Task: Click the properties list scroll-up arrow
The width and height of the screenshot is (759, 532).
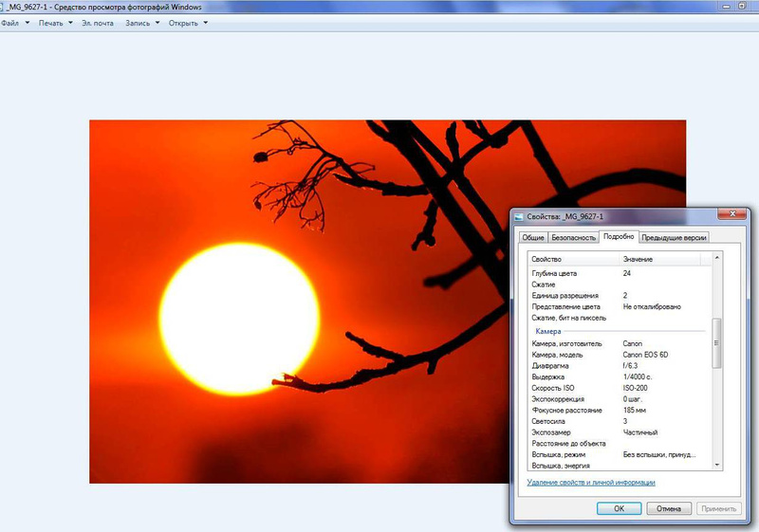Action: (x=717, y=258)
